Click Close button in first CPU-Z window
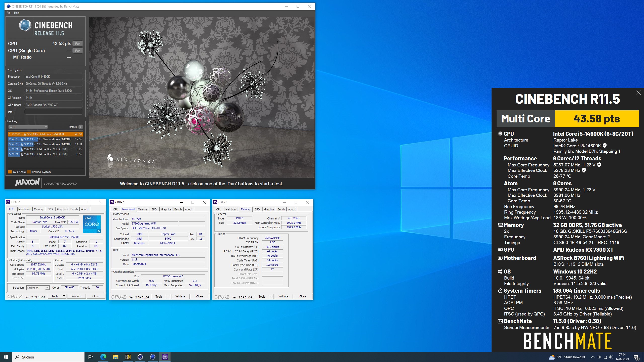Screen dimensions: 644x362 pos(96,296)
